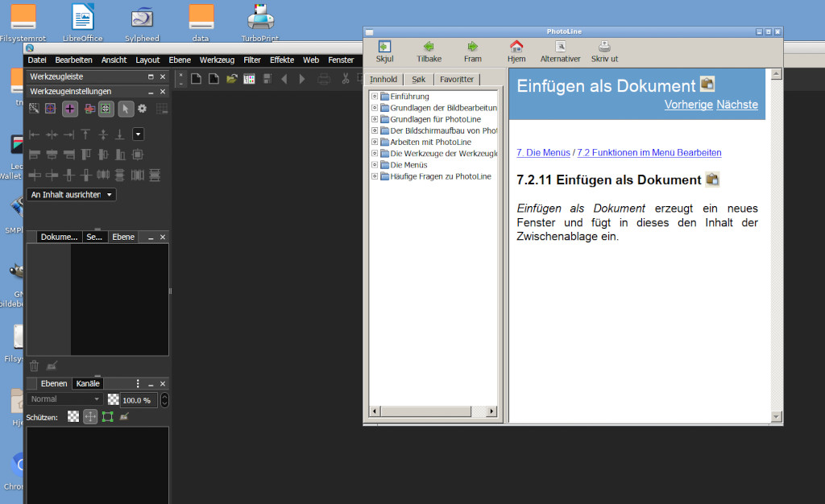The height and width of the screenshot is (504, 825).
Task: Select Die Werkzeuge der Werkzeugleiste topic
Action: tap(444, 154)
